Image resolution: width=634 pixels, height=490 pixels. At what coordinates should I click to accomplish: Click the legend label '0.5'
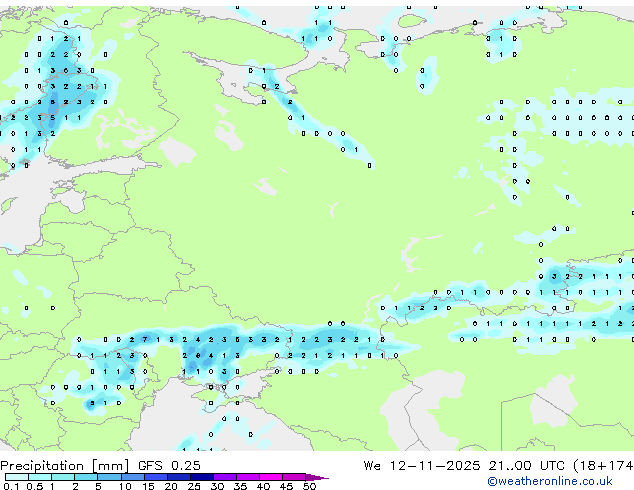[35, 486]
